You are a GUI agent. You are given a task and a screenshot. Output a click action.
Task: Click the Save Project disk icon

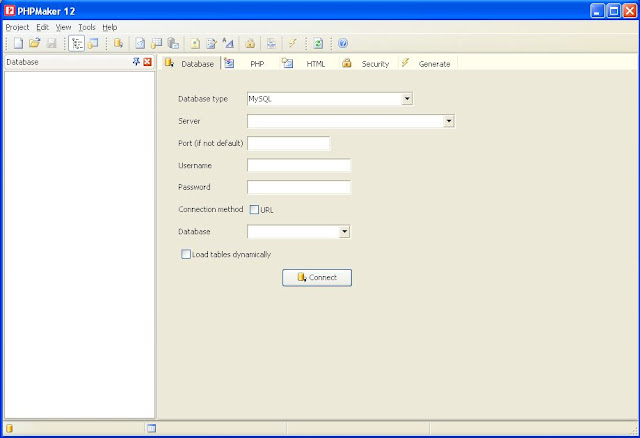coord(51,43)
